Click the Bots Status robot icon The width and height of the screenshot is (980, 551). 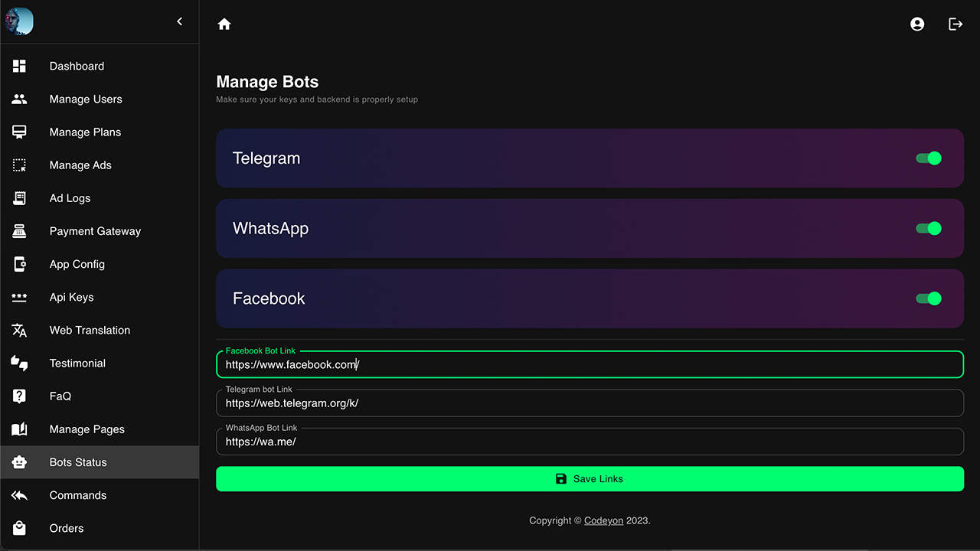(19, 461)
